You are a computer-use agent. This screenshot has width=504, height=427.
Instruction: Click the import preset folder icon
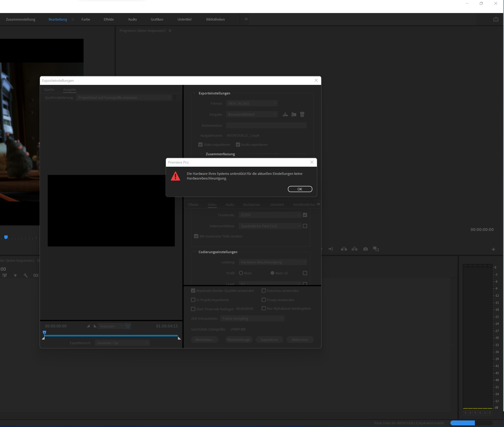coord(294,114)
